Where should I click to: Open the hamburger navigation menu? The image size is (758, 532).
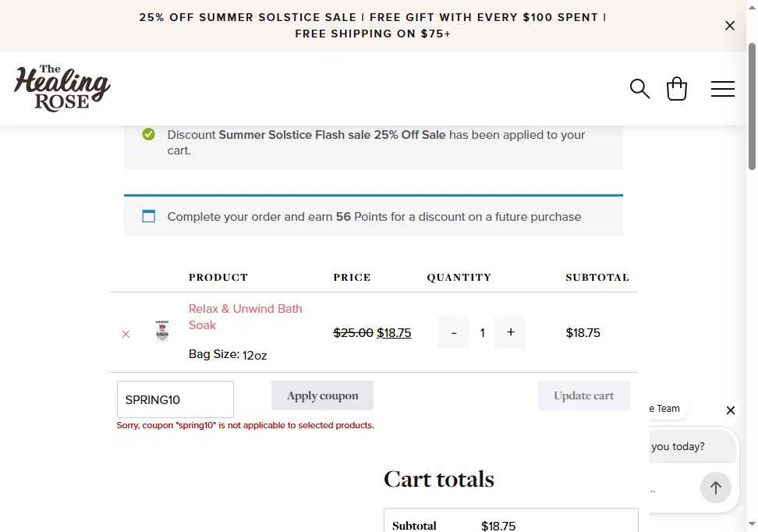tap(723, 89)
